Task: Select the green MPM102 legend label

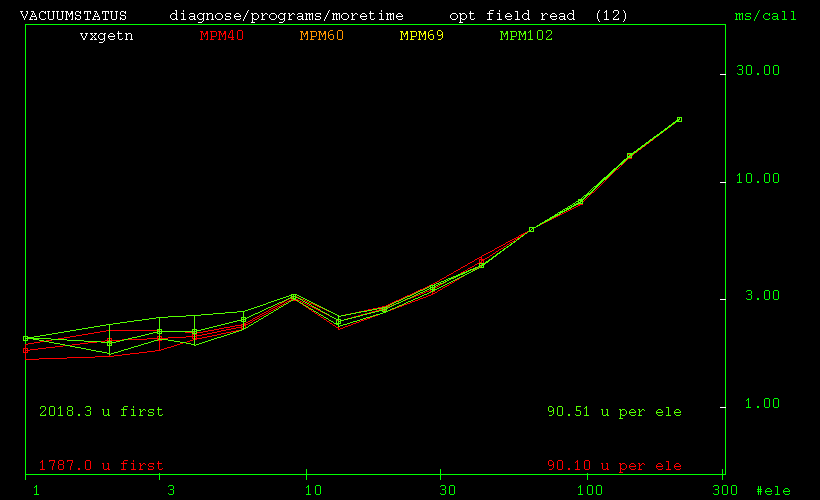Action: 526,36
